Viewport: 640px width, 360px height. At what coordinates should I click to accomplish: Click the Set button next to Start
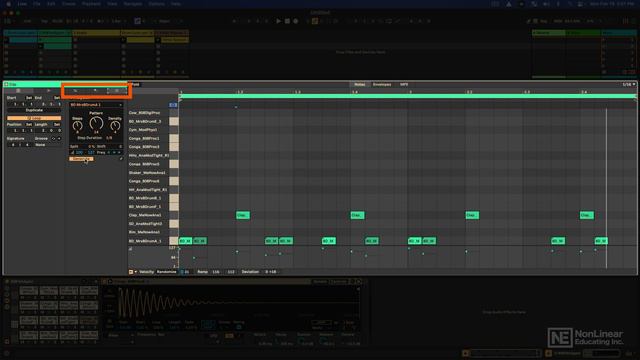tap(29, 98)
